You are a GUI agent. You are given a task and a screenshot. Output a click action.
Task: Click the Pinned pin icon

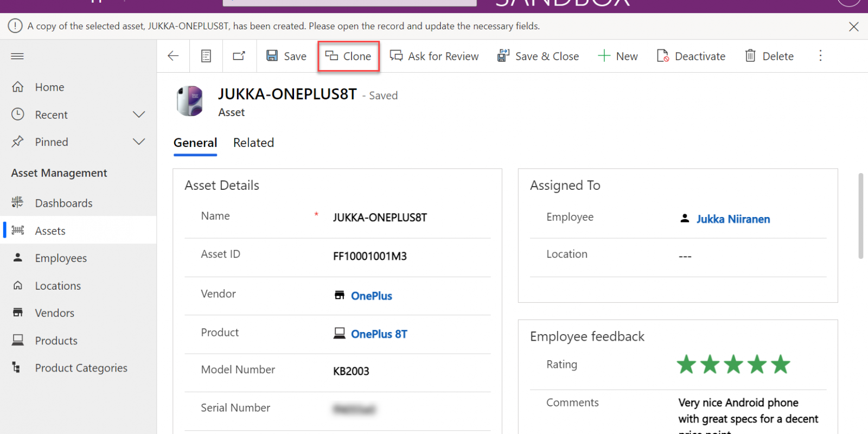(18, 142)
